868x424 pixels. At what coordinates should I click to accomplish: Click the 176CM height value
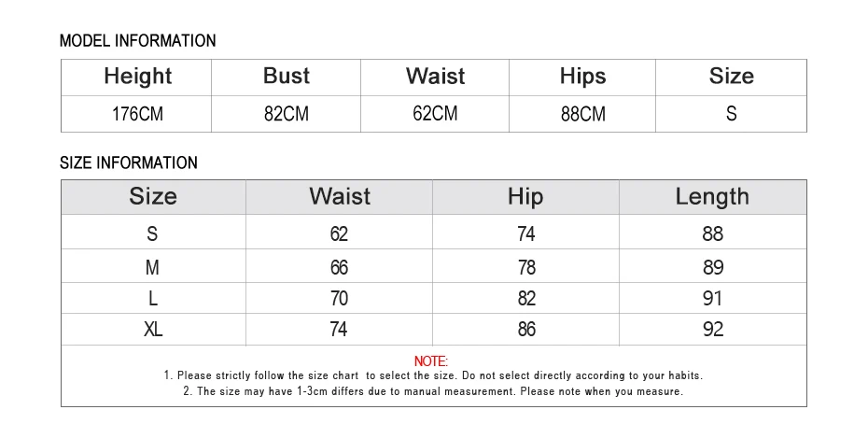[138, 114]
